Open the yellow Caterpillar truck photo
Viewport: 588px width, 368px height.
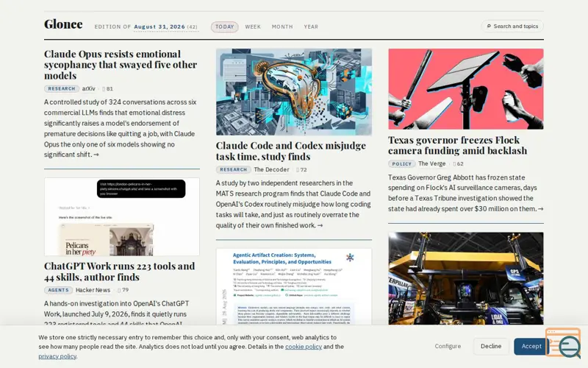[466, 278]
